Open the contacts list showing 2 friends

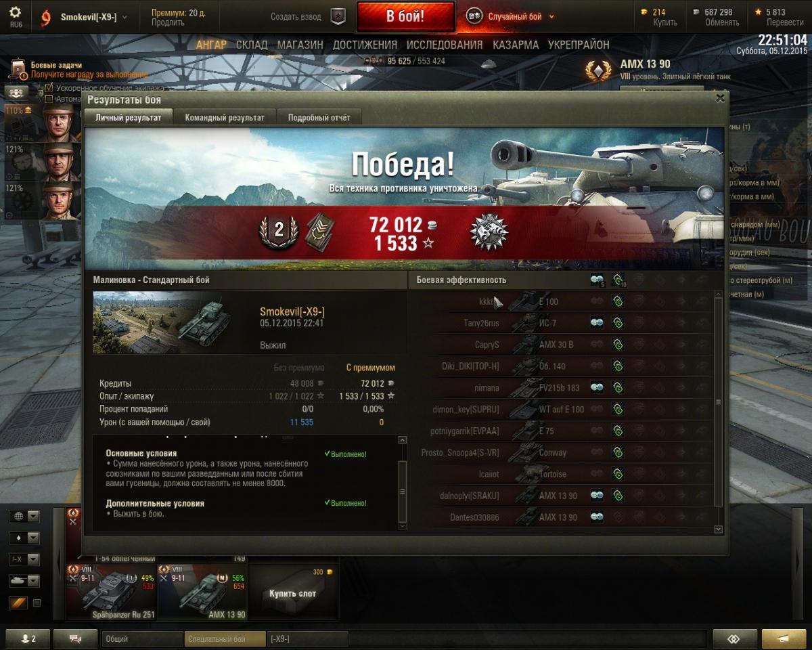[25, 638]
